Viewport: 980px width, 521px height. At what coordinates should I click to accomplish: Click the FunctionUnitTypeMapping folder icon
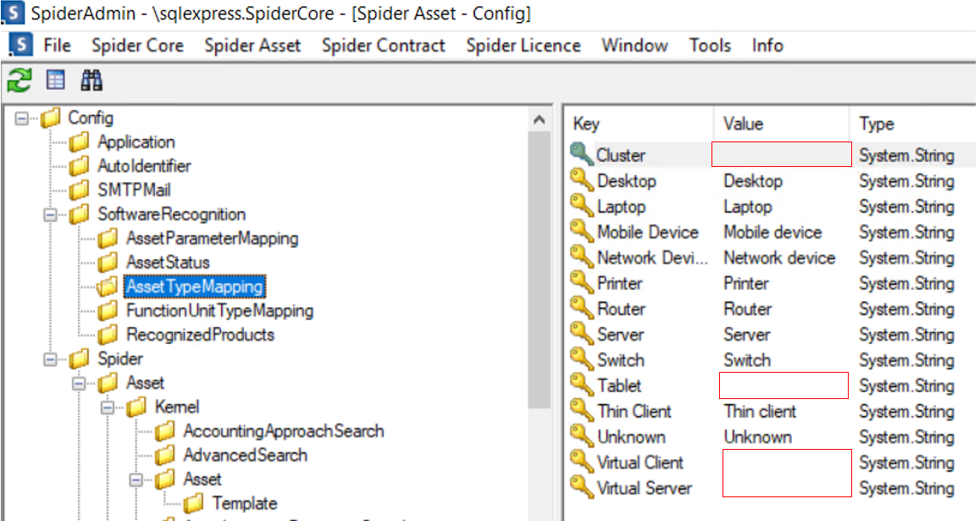point(108,311)
